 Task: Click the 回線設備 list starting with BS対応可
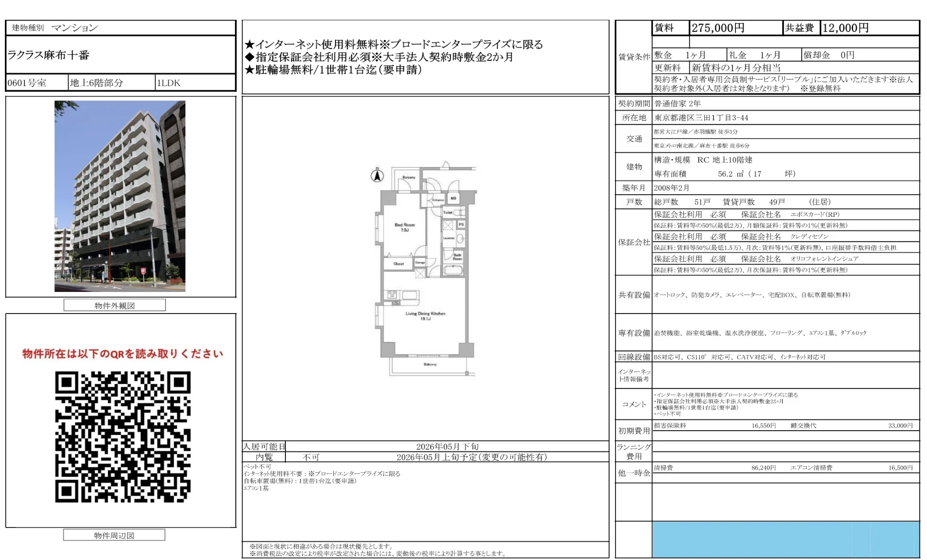coord(739,357)
